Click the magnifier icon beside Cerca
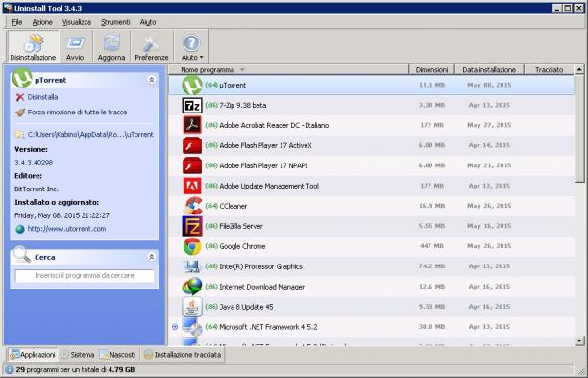588x378 pixels. 21,255
